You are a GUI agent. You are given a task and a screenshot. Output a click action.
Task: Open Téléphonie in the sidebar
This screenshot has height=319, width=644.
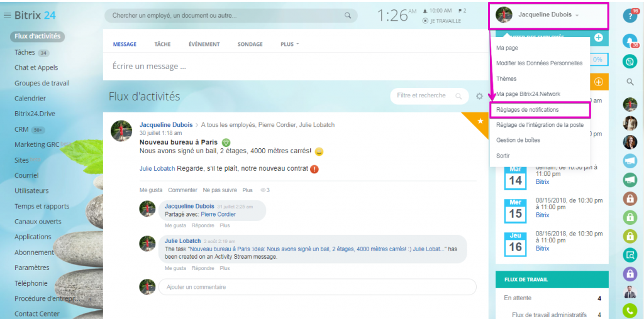31,283
